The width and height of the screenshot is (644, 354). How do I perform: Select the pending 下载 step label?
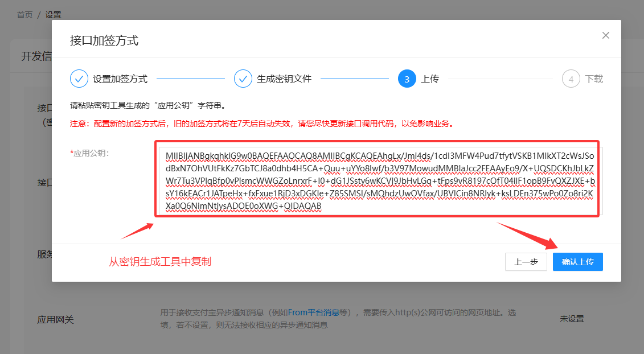(x=593, y=79)
